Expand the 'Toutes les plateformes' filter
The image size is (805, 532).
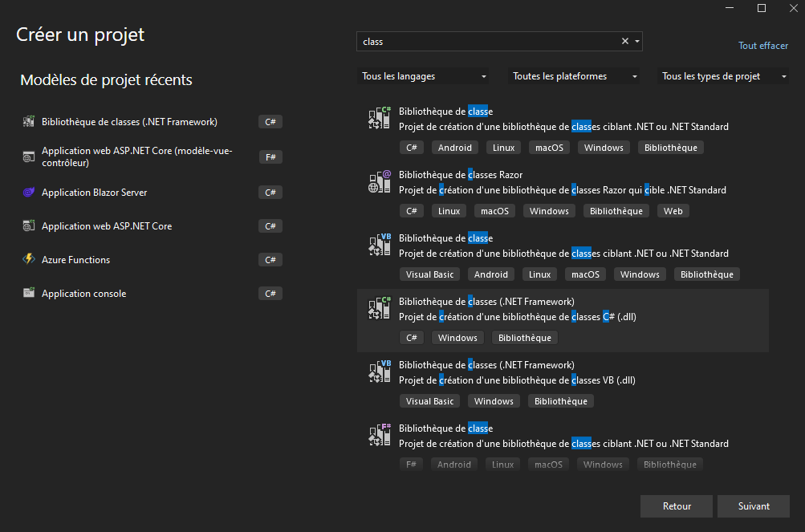click(x=575, y=76)
